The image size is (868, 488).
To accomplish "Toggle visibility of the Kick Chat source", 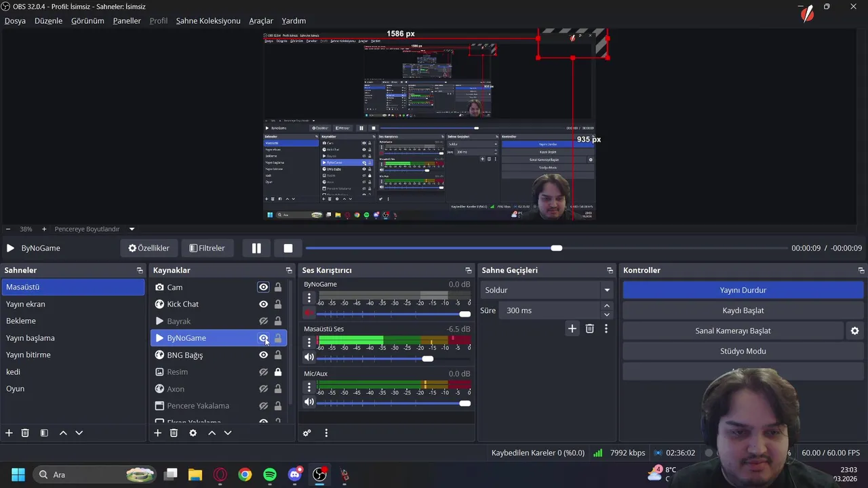I will (x=263, y=304).
